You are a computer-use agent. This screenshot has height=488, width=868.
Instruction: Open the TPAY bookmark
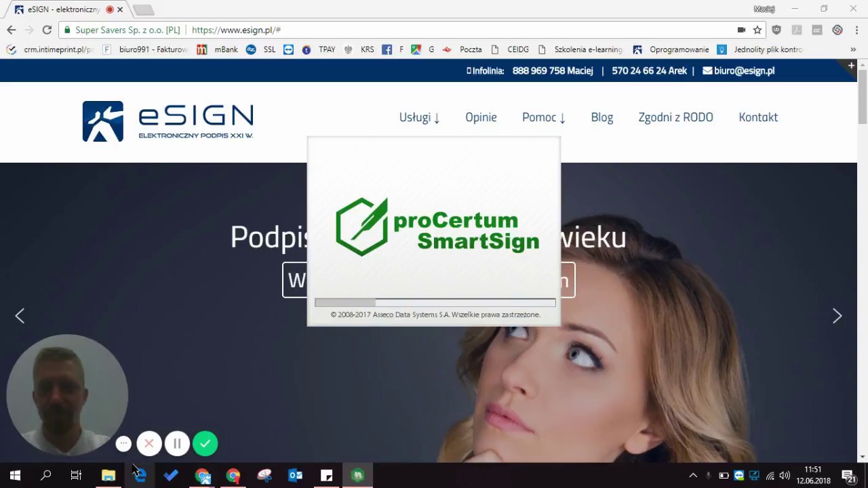pyautogui.click(x=319, y=49)
